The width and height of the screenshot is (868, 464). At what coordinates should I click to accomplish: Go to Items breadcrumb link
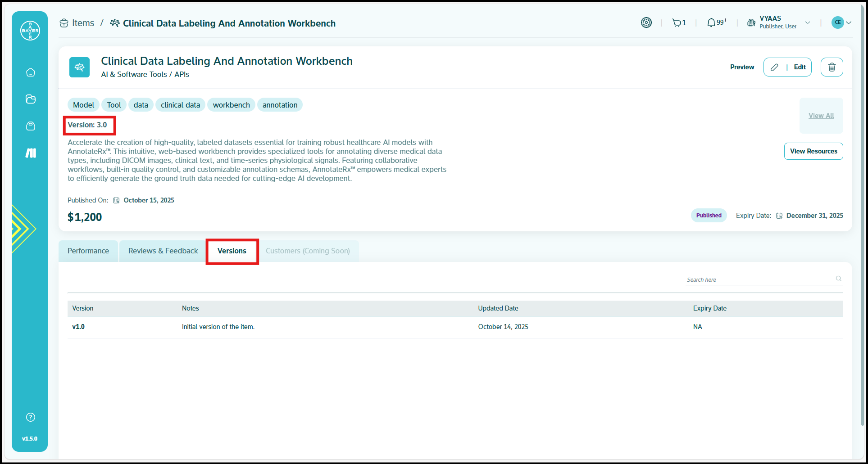coord(83,23)
